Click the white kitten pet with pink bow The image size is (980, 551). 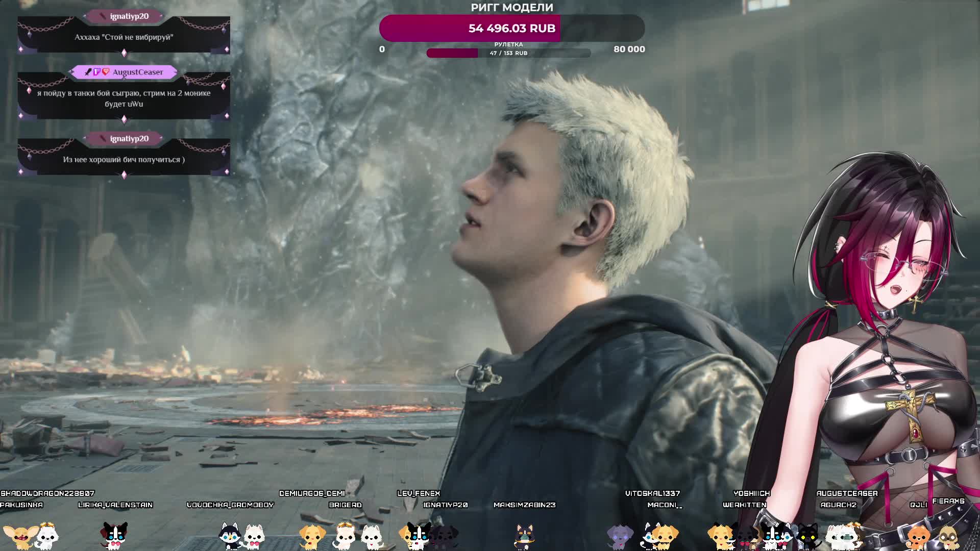coord(254,537)
